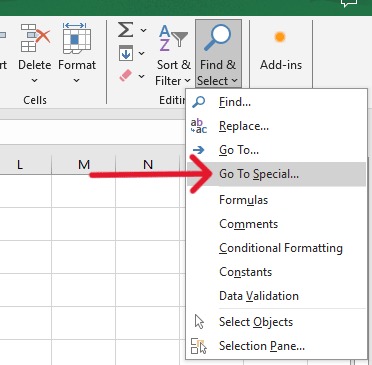Click the Sort & Filter icon
This screenshot has height=365, width=372.
click(173, 38)
